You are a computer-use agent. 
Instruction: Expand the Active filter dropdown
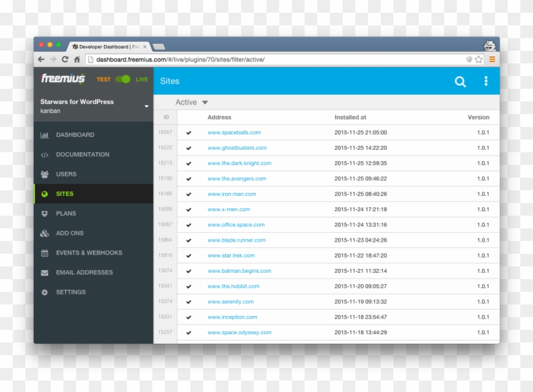point(190,102)
